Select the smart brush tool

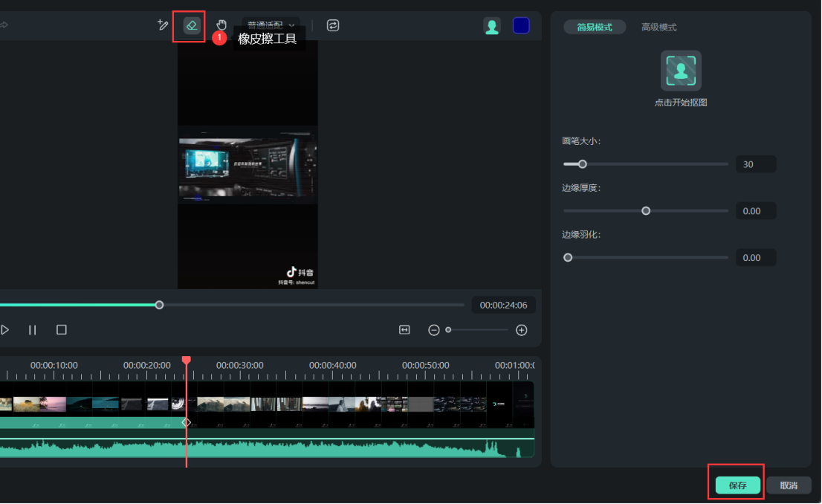(x=163, y=25)
